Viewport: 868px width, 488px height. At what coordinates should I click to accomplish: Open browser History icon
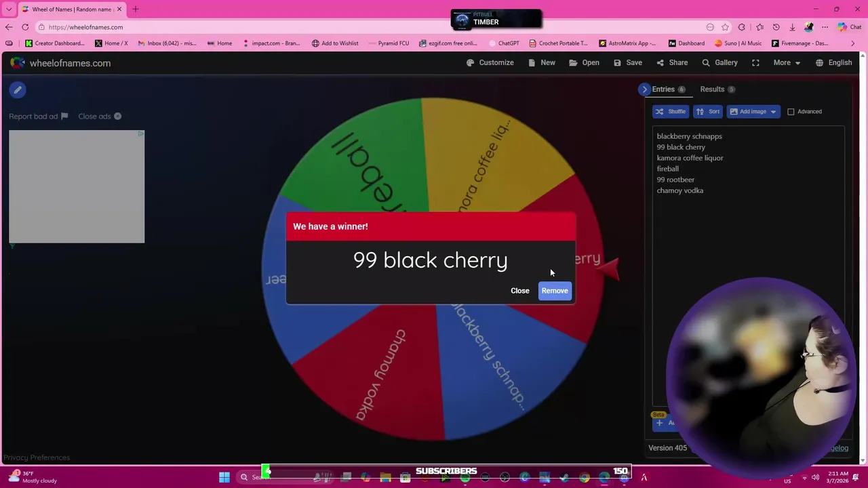tap(776, 27)
